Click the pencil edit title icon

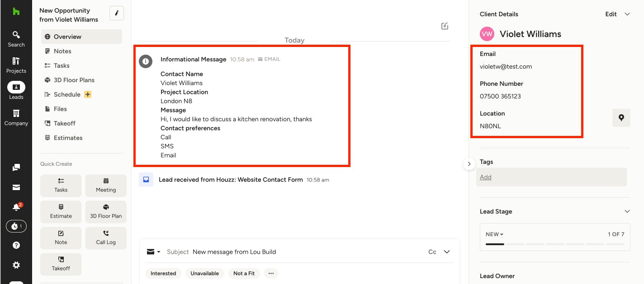coord(117,13)
